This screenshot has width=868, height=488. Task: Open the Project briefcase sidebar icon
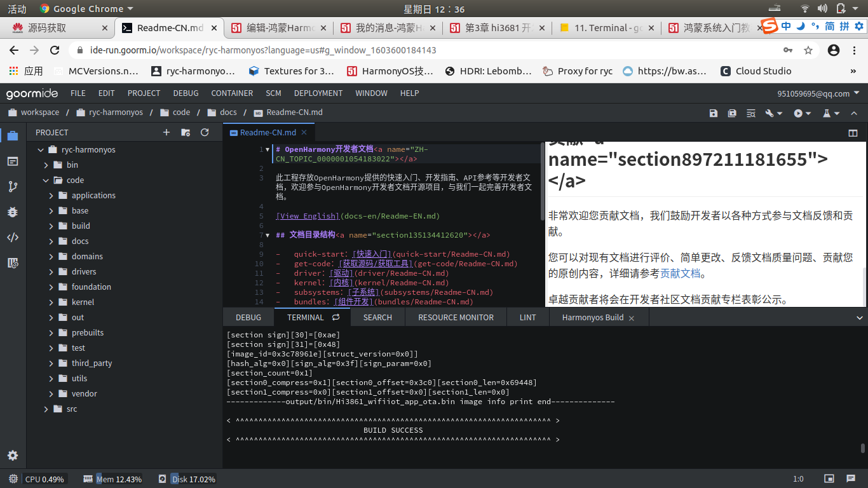tap(13, 135)
